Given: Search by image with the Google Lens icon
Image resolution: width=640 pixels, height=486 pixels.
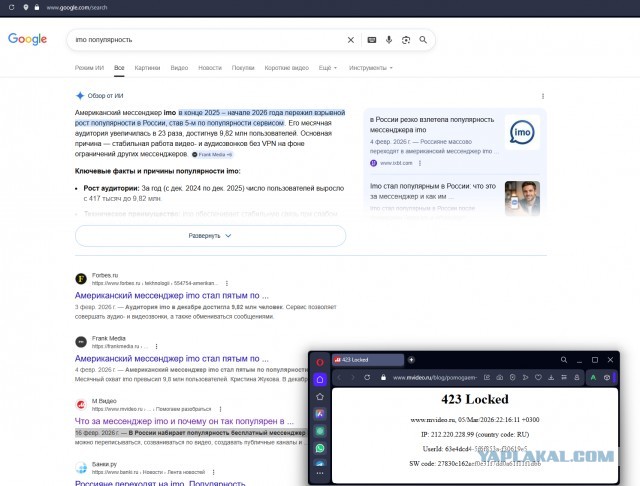Looking at the screenshot, I should (406, 40).
